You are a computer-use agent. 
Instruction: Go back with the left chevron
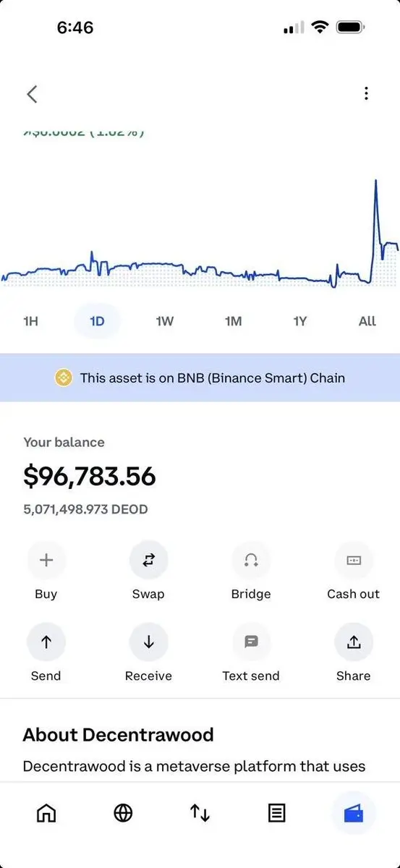click(x=32, y=93)
